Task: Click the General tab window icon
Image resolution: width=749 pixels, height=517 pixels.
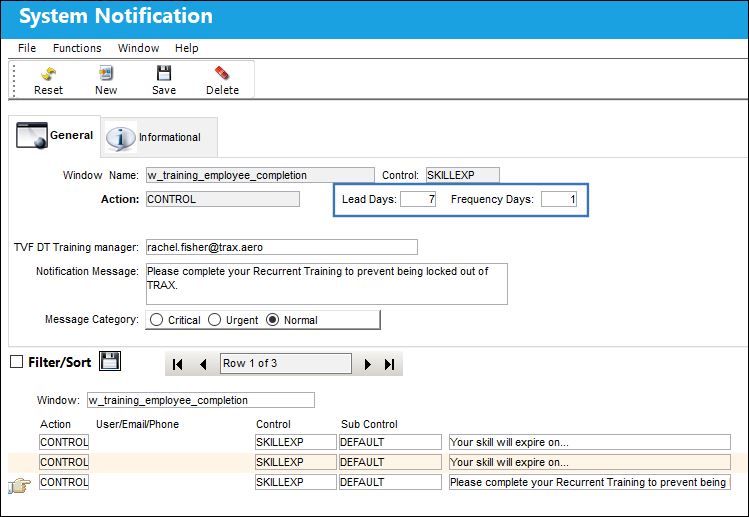Action: (32, 135)
